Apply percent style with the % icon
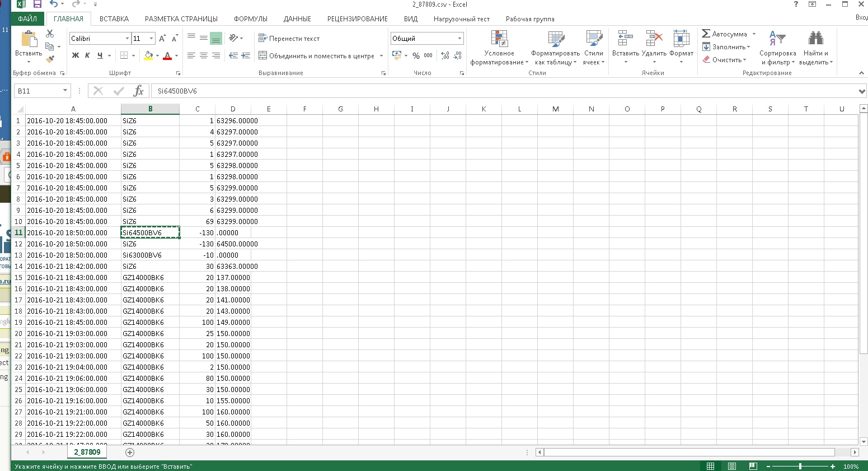868x471 pixels. (416, 55)
